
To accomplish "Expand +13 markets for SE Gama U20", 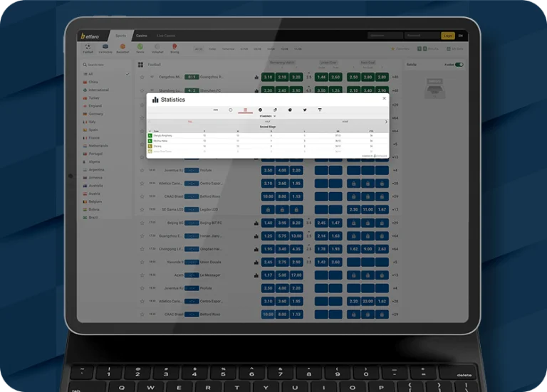I will tap(395, 209).
